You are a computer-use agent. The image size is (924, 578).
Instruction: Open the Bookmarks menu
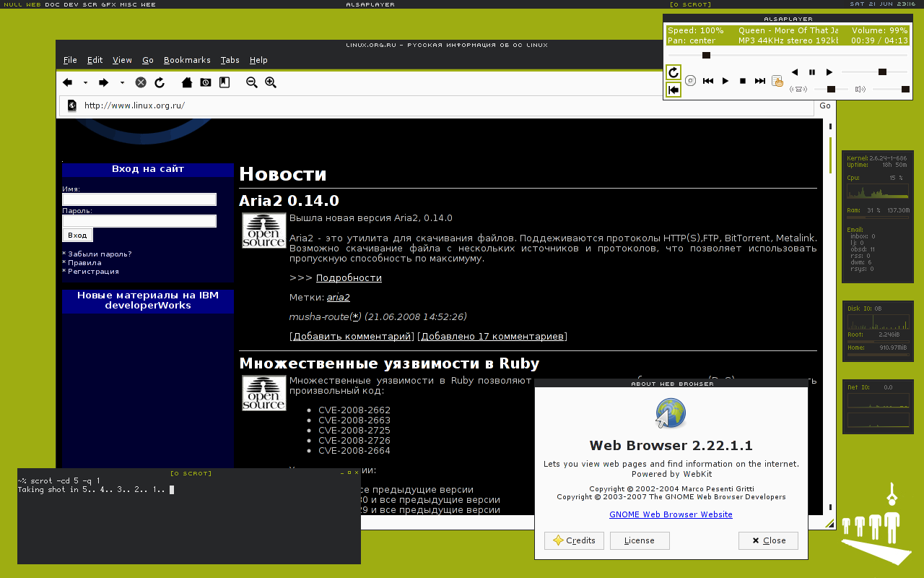click(187, 60)
